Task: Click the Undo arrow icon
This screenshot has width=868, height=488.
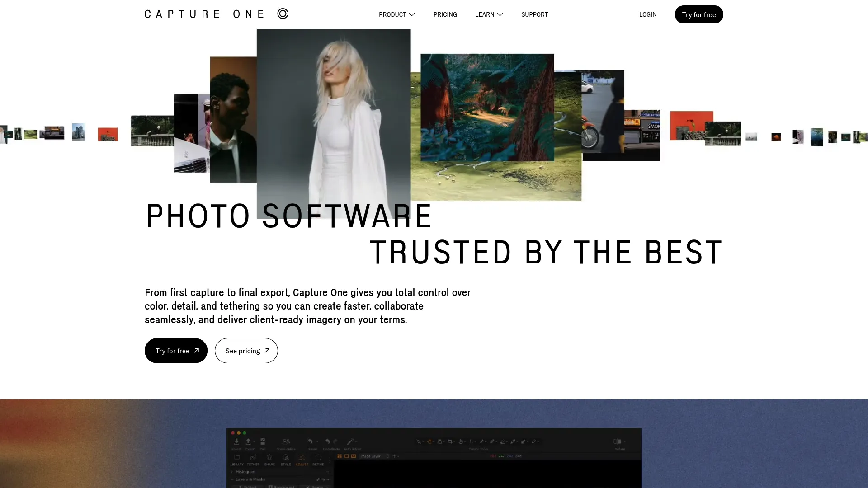Action: pyautogui.click(x=327, y=441)
